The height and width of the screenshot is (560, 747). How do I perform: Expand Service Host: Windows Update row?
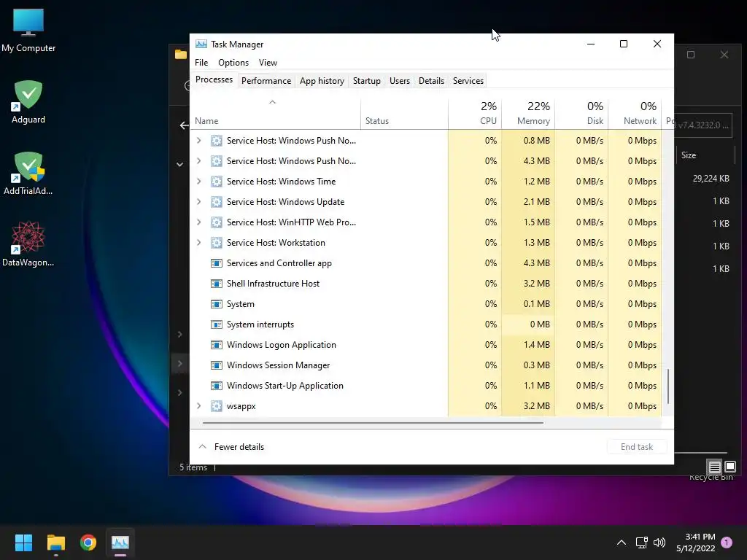point(198,202)
